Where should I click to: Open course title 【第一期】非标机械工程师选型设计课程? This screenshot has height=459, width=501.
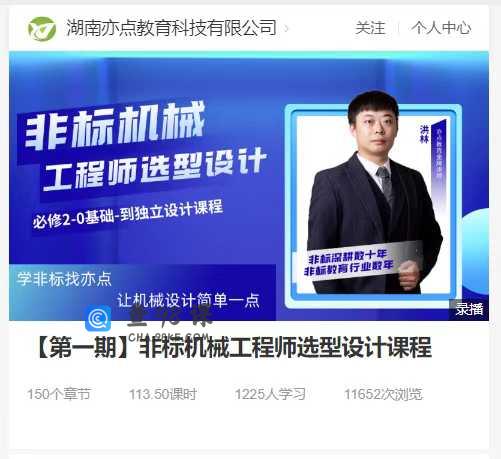point(234,347)
